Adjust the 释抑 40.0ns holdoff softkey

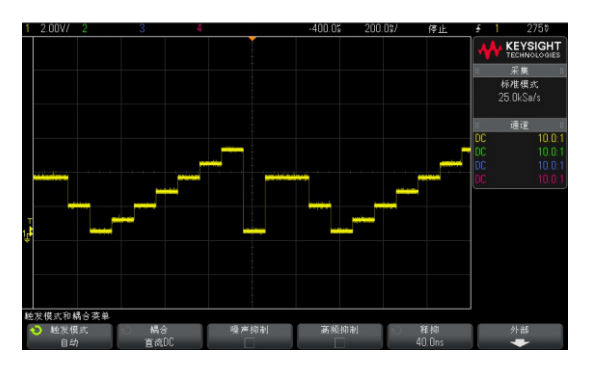click(x=430, y=336)
